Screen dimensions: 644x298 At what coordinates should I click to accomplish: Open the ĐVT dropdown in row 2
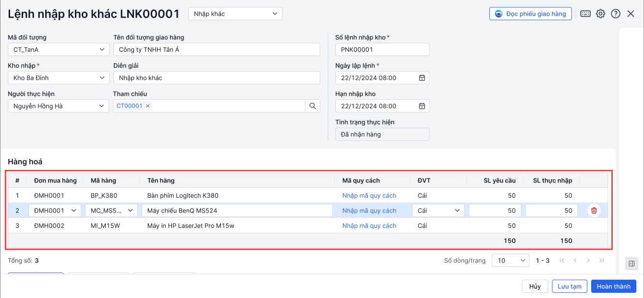438,211
